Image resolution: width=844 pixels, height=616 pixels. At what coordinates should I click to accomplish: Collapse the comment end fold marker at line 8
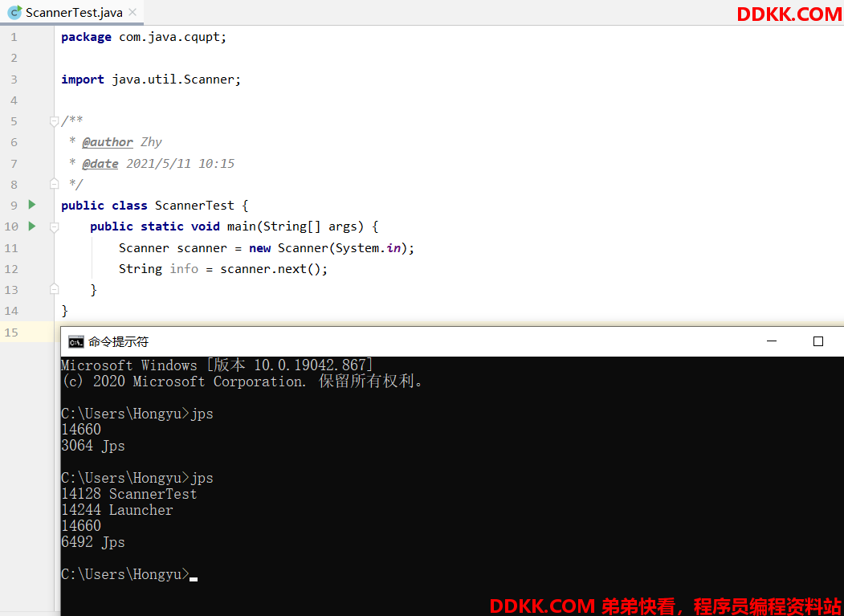(x=54, y=184)
